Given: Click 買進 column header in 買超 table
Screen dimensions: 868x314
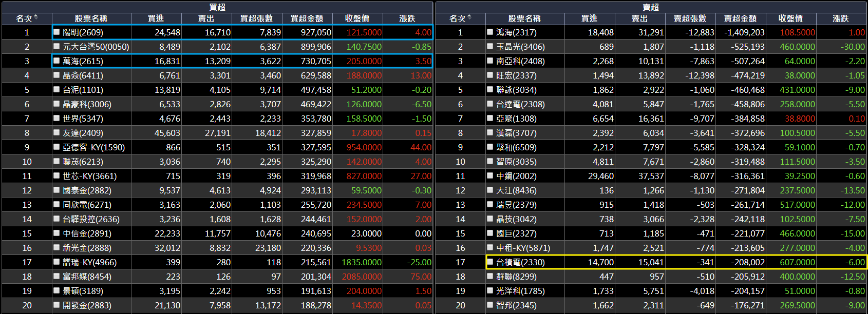Looking at the screenshot, I should pyautogui.click(x=156, y=18).
